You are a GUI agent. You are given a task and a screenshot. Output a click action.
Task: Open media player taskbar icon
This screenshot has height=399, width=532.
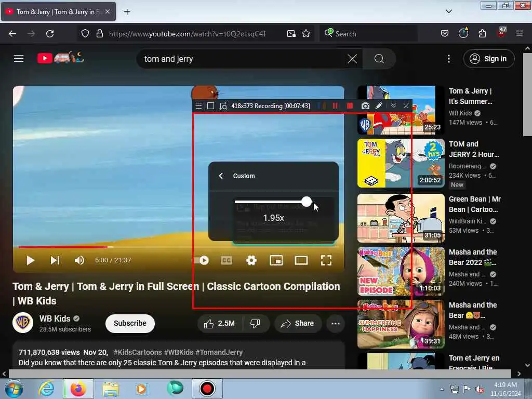(x=141, y=389)
